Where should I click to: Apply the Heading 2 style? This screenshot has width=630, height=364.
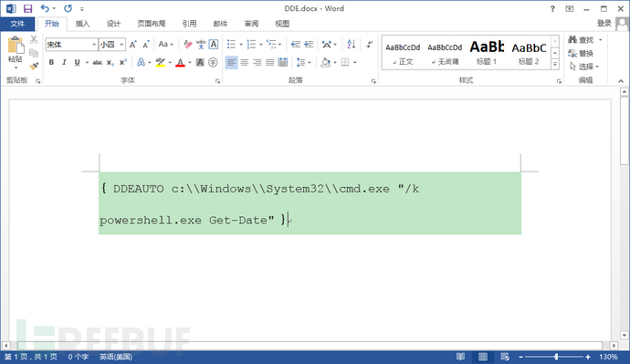tap(529, 53)
